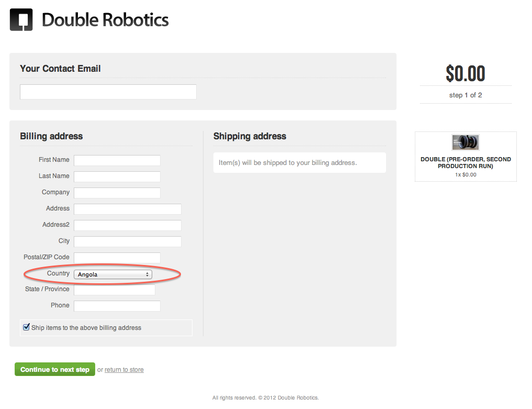Click the Company text field
This screenshot has height=409, width=532.
[x=117, y=193]
